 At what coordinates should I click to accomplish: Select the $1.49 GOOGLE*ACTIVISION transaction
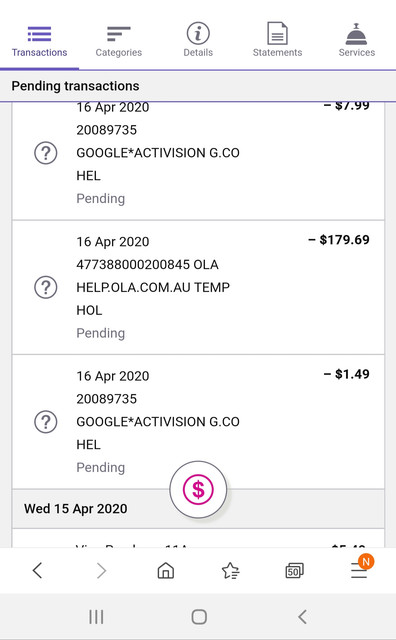pos(198,422)
